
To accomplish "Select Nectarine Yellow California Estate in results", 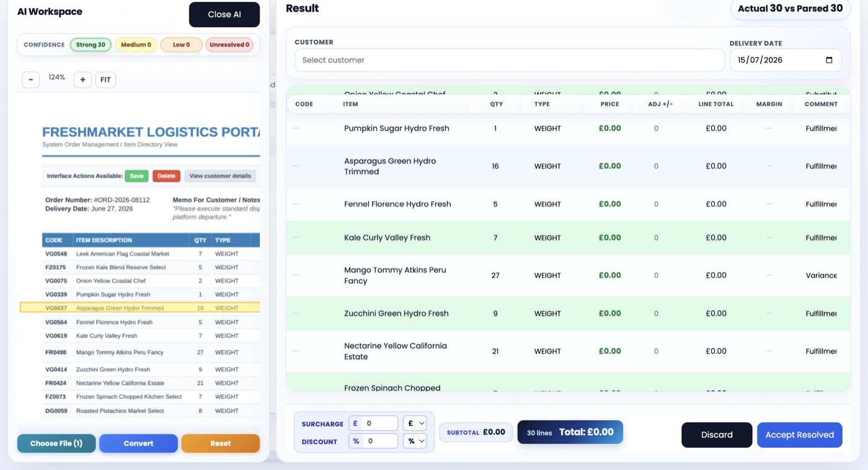I will tap(568, 351).
